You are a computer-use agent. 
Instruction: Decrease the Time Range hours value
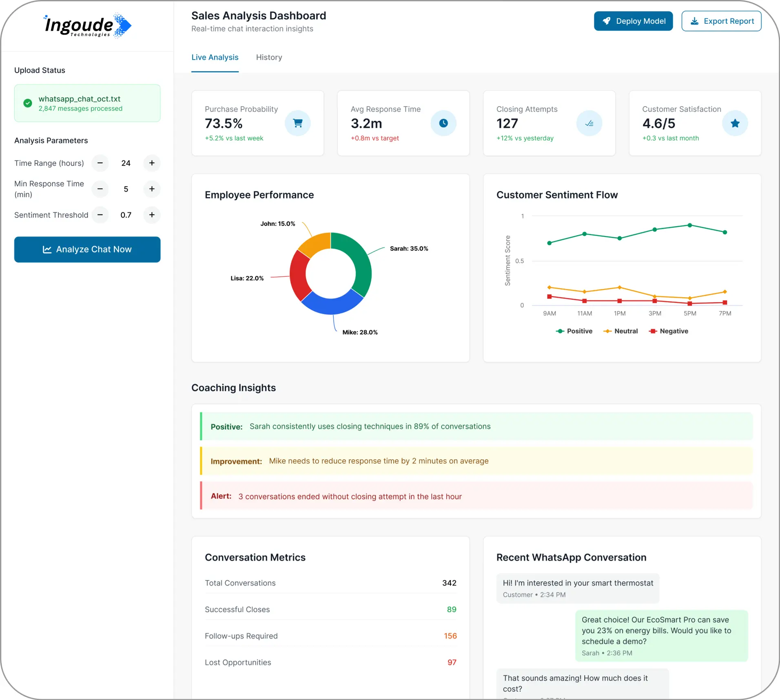point(100,163)
